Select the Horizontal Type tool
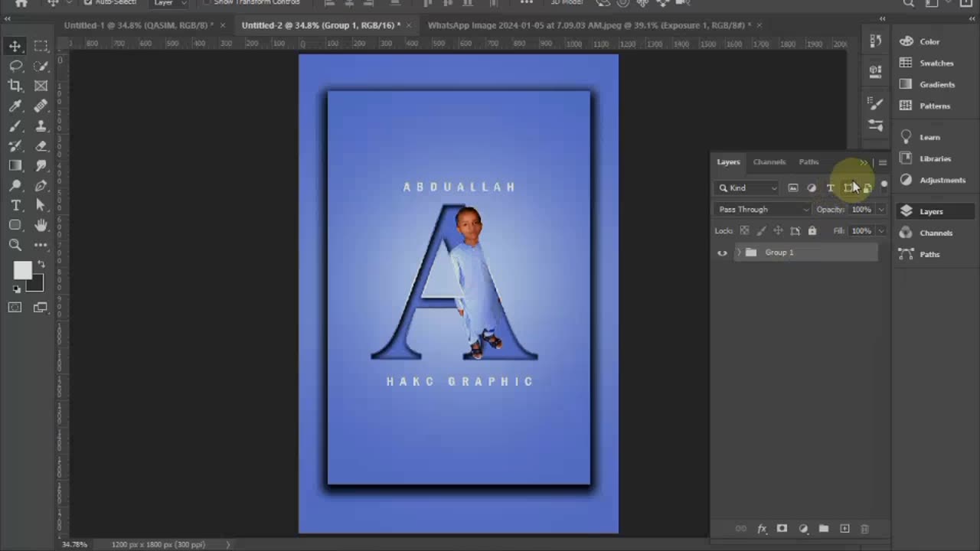980x551 pixels. click(x=15, y=205)
